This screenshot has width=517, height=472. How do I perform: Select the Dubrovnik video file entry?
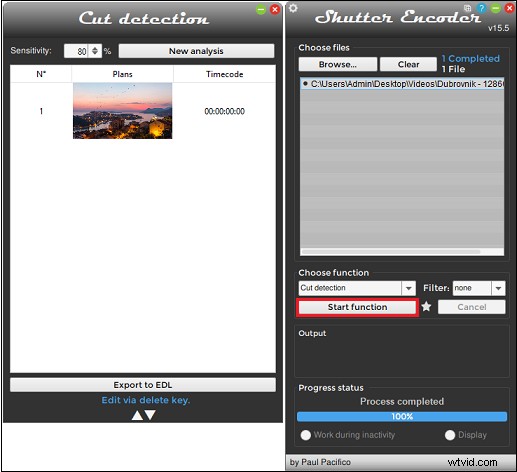[x=402, y=84]
